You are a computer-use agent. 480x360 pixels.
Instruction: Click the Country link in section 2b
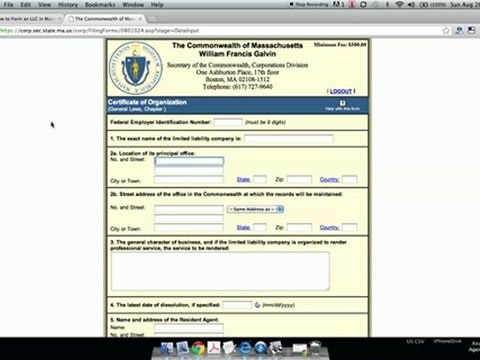click(329, 227)
